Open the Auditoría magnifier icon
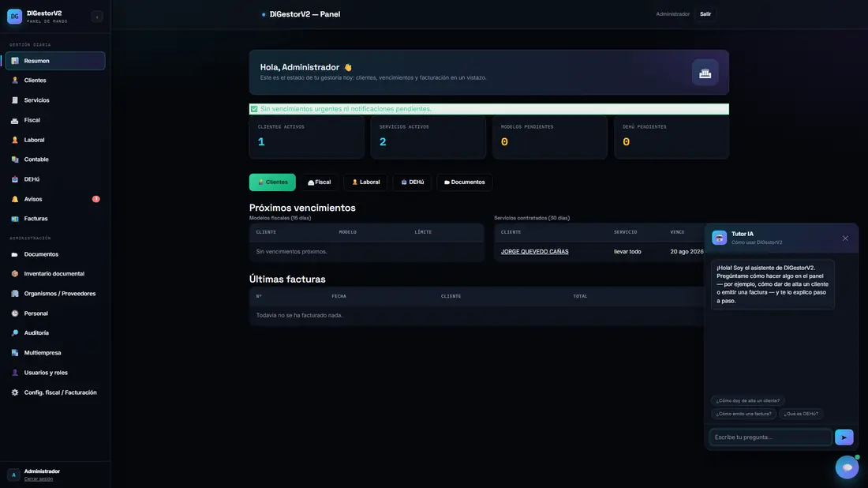This screenshot has width=868, height=488. [x=15, y=333]
